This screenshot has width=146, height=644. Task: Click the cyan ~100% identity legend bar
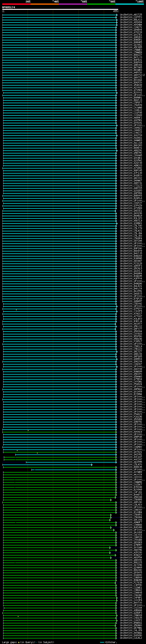(x=130, y=4)
